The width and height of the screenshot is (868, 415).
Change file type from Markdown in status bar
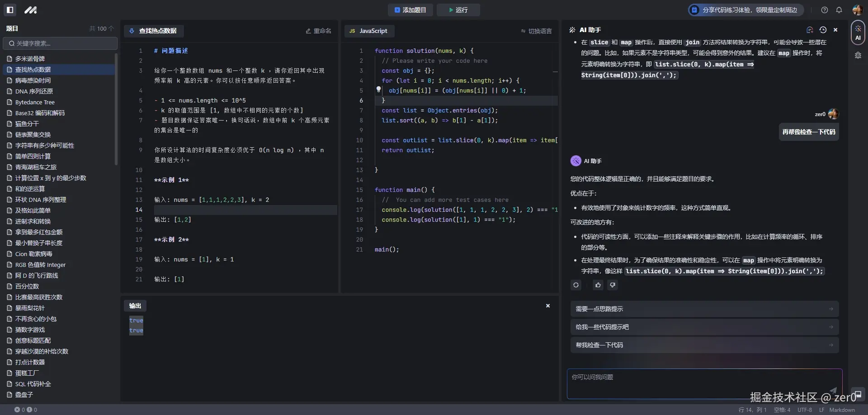pos(843,410)
